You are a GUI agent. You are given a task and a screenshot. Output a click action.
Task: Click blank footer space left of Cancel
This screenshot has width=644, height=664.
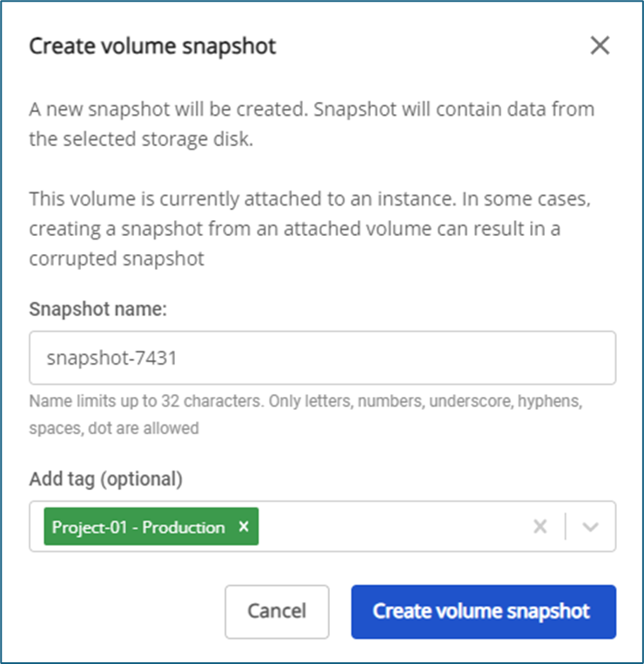tap(122, 612)
